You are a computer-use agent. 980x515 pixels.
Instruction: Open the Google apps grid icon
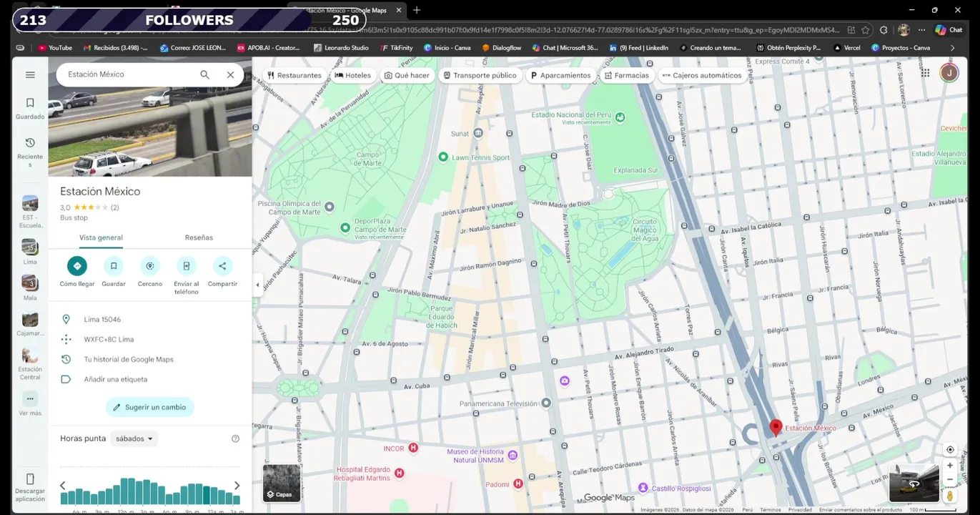[x=925, y=73]
